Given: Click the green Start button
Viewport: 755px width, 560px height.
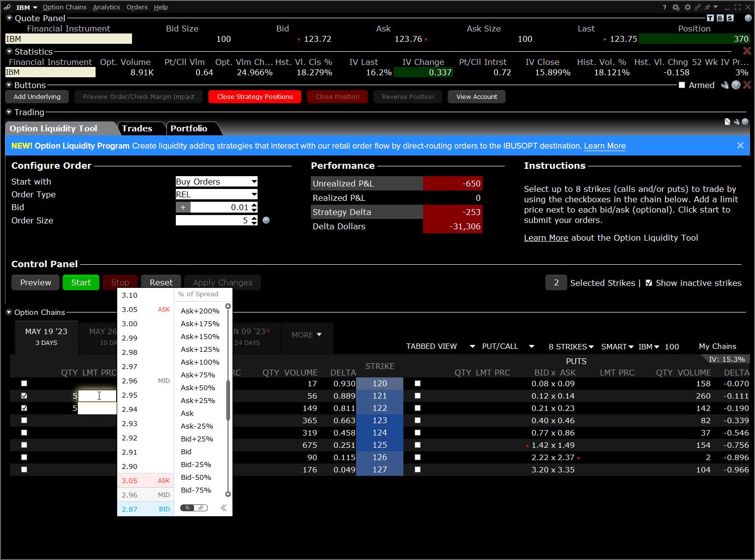Looking at the screenshot, I should [x=81, y=282].
